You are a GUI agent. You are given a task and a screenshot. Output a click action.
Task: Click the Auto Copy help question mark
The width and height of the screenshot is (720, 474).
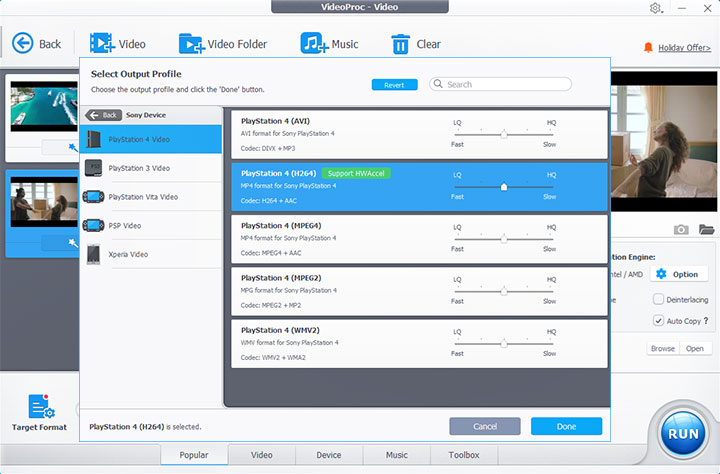point(706,321)
